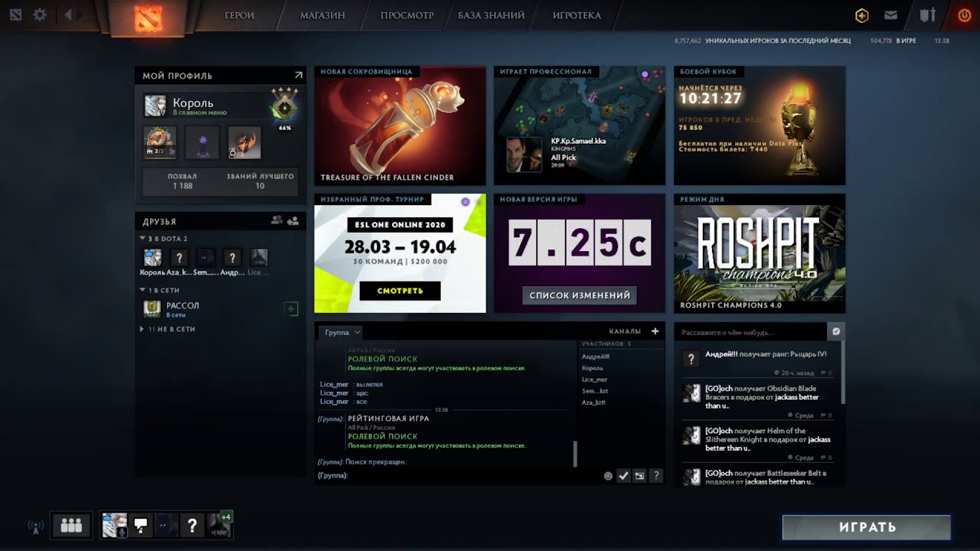Click Король avatar in profile panel
This screenshot has width=980, height=551.
point(155,106)
